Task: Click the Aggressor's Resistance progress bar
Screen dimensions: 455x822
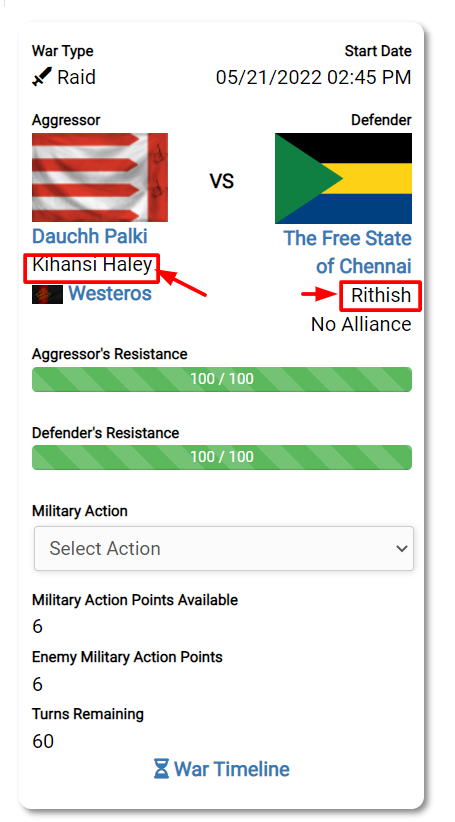Action: pos(222,379)
